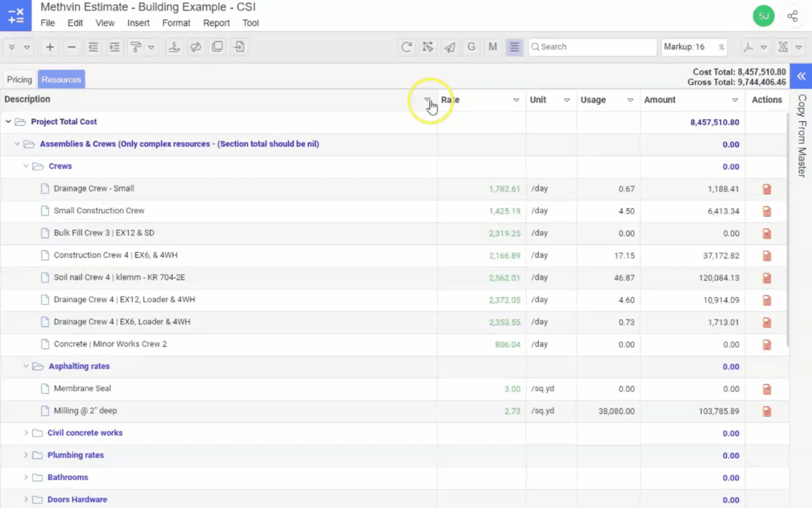812x508 pixels.
Task: Toggle the highlighted list view button
Action: (515, 47)
